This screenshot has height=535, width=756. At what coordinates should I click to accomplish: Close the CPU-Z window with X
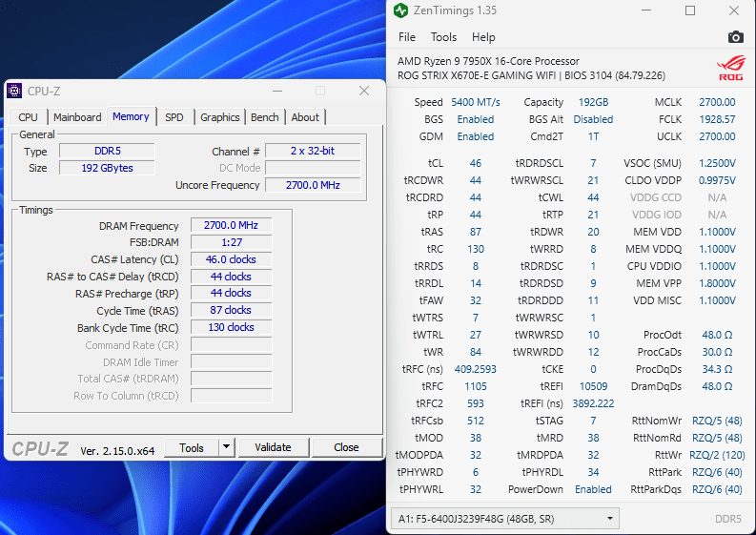coord(364,91)
